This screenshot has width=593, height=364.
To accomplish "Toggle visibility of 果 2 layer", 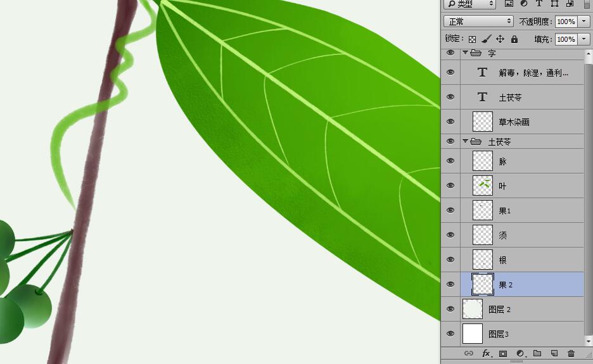I will coord(450,284).
